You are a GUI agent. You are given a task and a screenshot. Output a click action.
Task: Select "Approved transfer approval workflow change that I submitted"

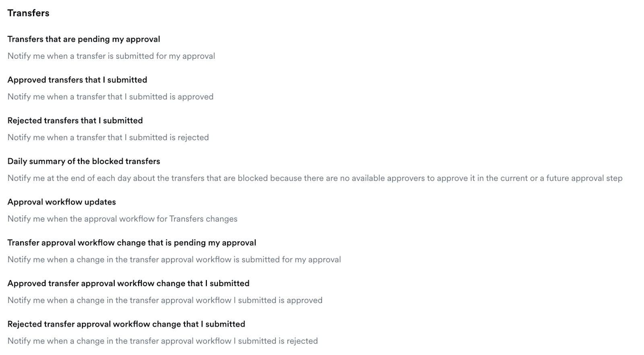[128, 283]
